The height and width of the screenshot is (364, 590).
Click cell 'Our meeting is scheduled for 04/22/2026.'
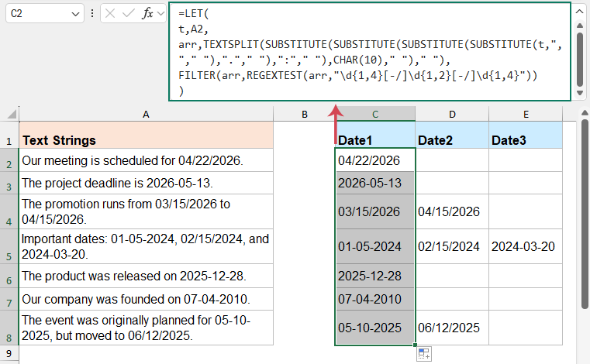tap(146, 160)
